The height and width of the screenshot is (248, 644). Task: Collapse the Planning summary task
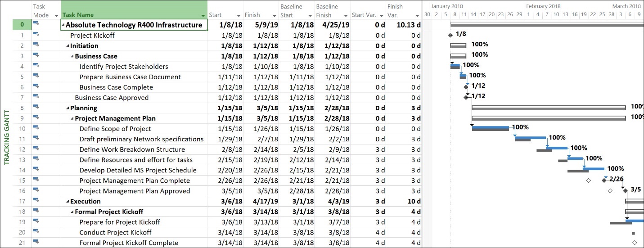coord(68,108)
